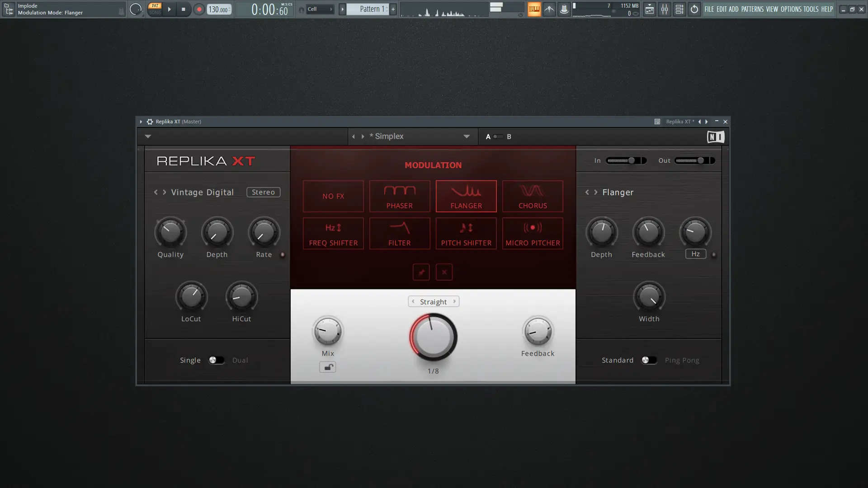Click the Stereo button

[x=263, y=192]
